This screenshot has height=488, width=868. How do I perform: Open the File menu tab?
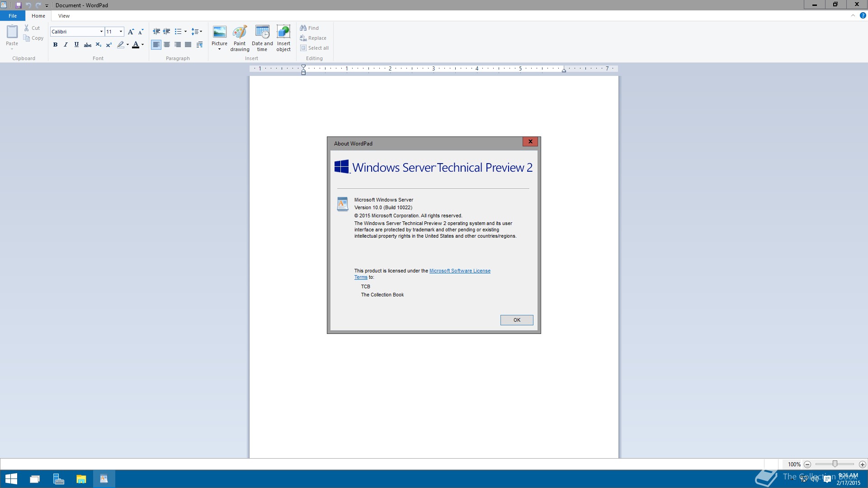[x=13, y=16]
